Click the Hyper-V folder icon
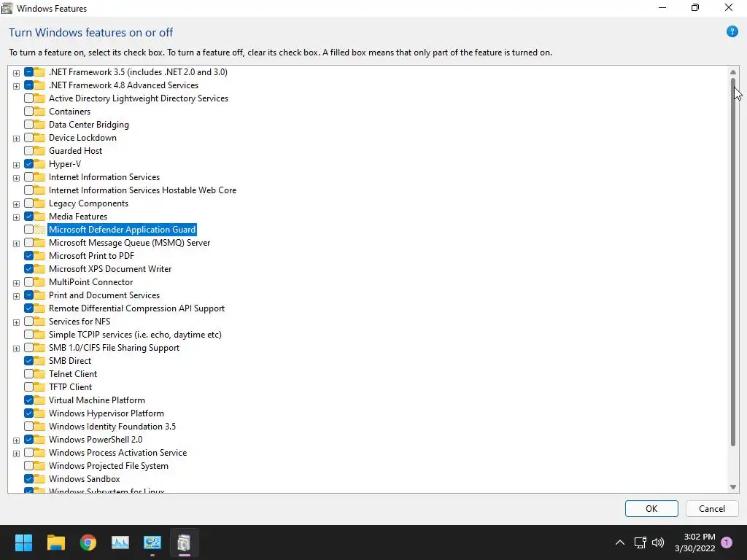 click(x=39, y=164)
